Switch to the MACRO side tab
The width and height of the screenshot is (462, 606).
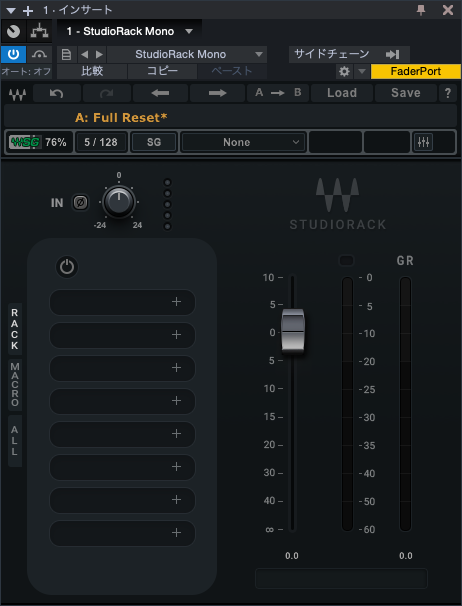[x=15, y=385]
